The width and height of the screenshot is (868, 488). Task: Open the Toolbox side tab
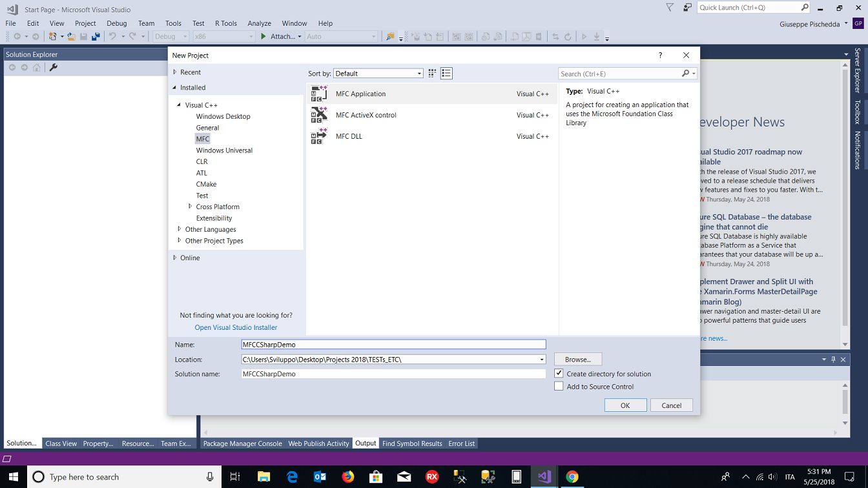[858, 112]
